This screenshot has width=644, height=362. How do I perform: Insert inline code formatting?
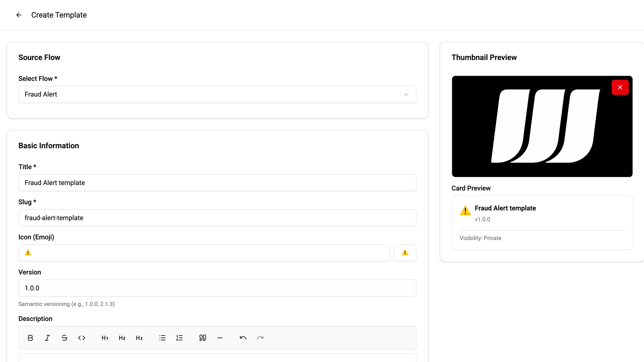[81, 338]
